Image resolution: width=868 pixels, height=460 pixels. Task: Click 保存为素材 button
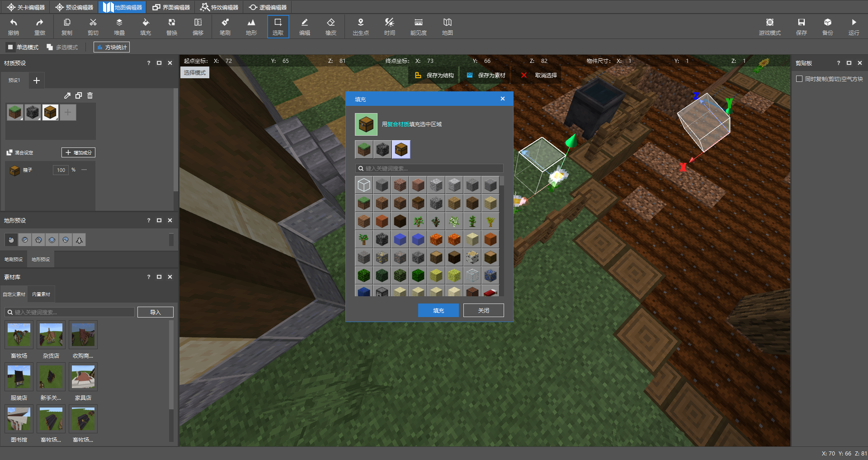tap(486, 75)
